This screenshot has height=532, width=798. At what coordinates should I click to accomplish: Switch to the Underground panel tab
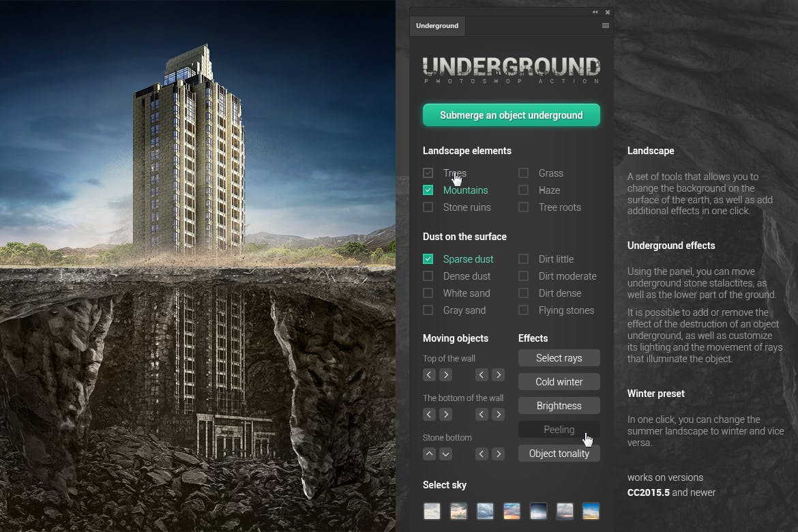point(437,26)
